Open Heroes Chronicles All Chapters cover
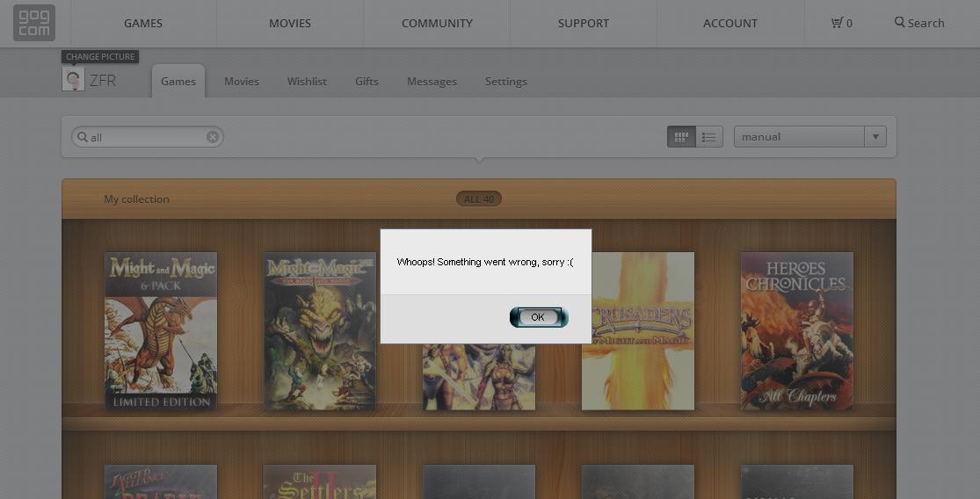The height and width of the screenshot is (499, 980). click(797, 331)
